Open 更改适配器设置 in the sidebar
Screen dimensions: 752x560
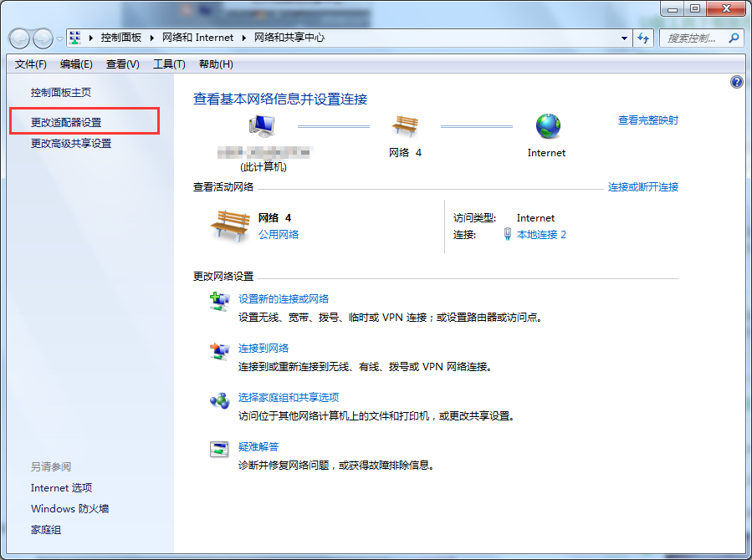pyautogui.click(x=66, y=122)
